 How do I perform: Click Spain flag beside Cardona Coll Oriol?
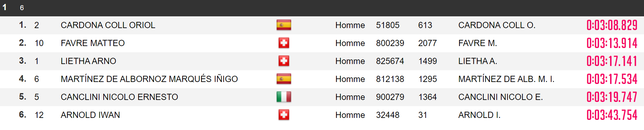click(284, 25)
